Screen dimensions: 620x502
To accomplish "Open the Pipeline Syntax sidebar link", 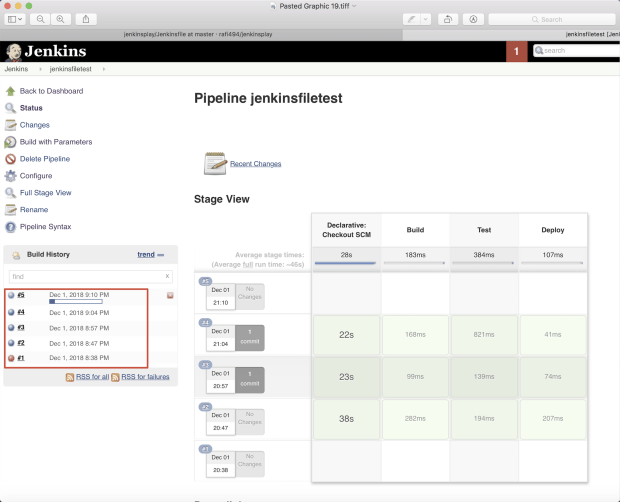I will [x=45, y=227].
